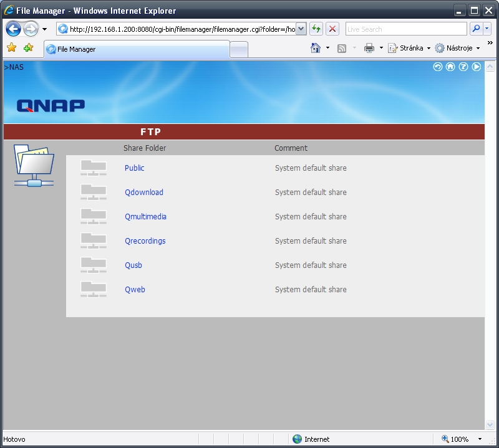Expand the zoom level dropdown arrow
499x448 pixels.
480,439
